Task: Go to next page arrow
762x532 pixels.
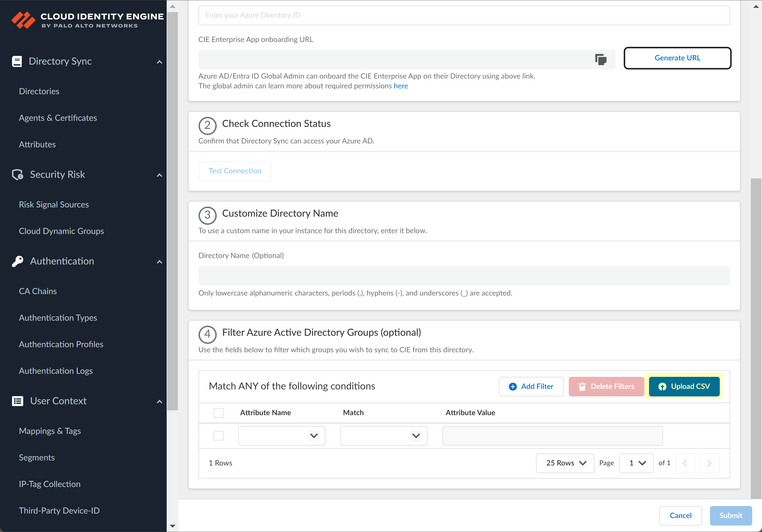Action: [x=709, y=463]
